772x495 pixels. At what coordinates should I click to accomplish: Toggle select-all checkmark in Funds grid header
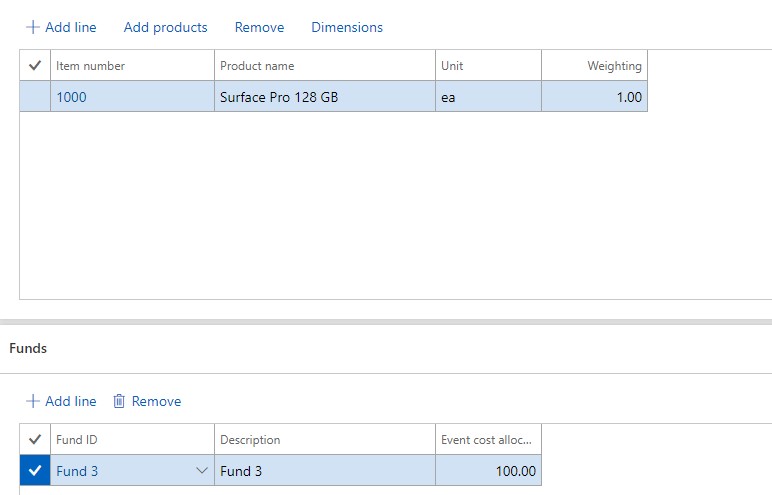point(35,440)
